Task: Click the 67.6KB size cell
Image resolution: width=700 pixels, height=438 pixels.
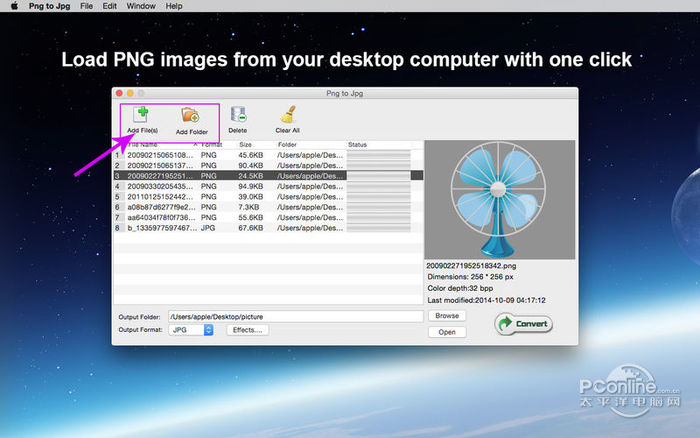Action: [250, 228]
